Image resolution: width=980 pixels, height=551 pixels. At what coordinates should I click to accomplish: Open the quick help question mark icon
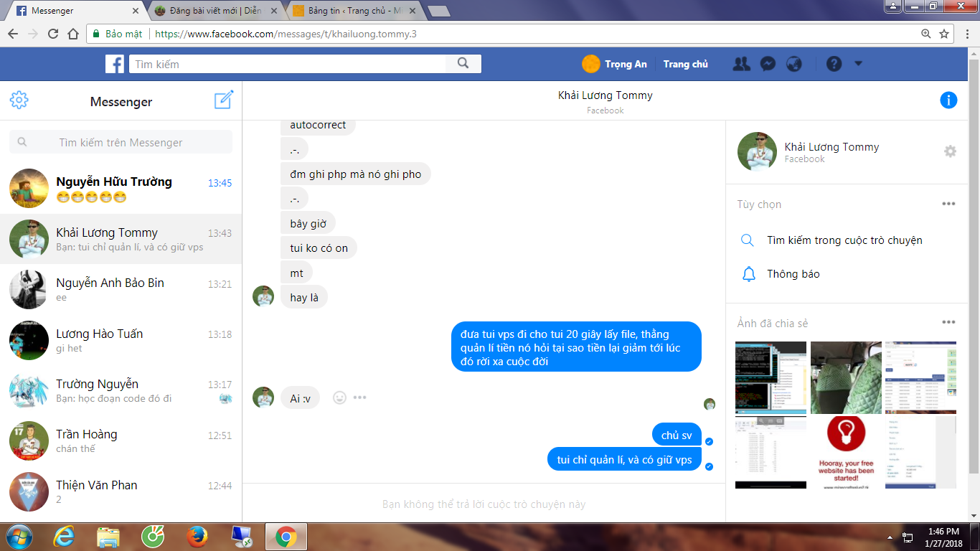click(834, 64)
